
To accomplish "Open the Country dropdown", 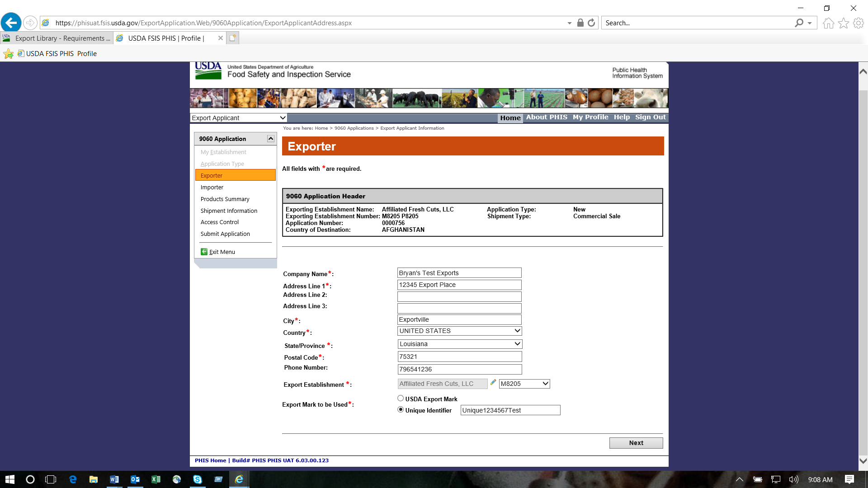I will (459, 331).
